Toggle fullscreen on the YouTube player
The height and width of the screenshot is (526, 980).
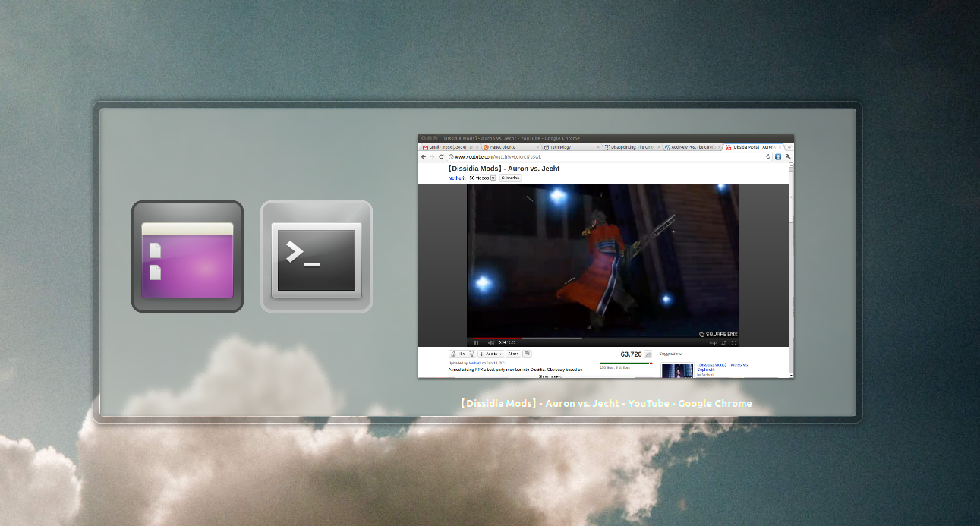(x=734, y=343)
